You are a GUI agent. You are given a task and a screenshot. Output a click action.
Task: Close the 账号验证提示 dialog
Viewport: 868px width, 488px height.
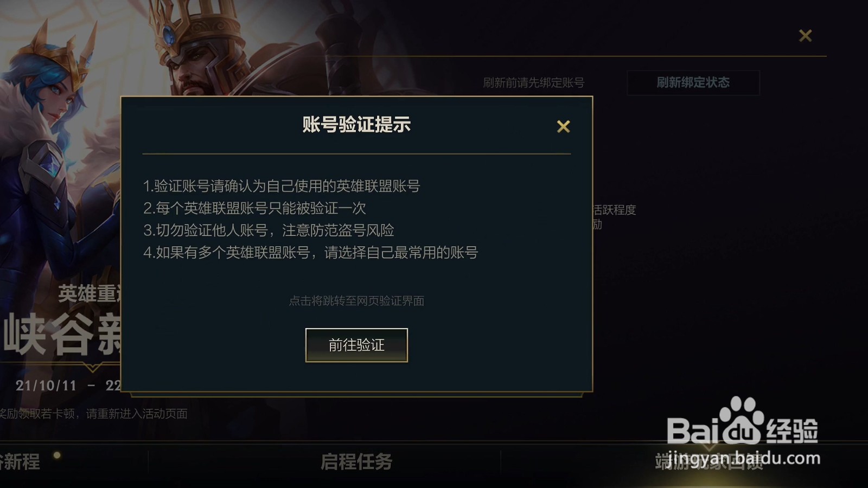[x=563, y=127]
